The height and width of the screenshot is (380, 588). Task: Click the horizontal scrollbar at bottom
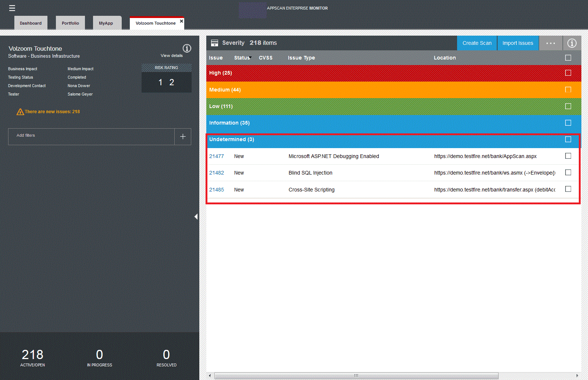point(356,375)
